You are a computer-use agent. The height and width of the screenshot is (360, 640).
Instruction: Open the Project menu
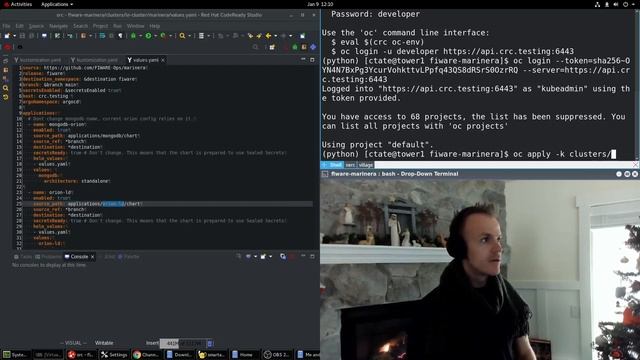pyautogui.click(x=100, y=26)
